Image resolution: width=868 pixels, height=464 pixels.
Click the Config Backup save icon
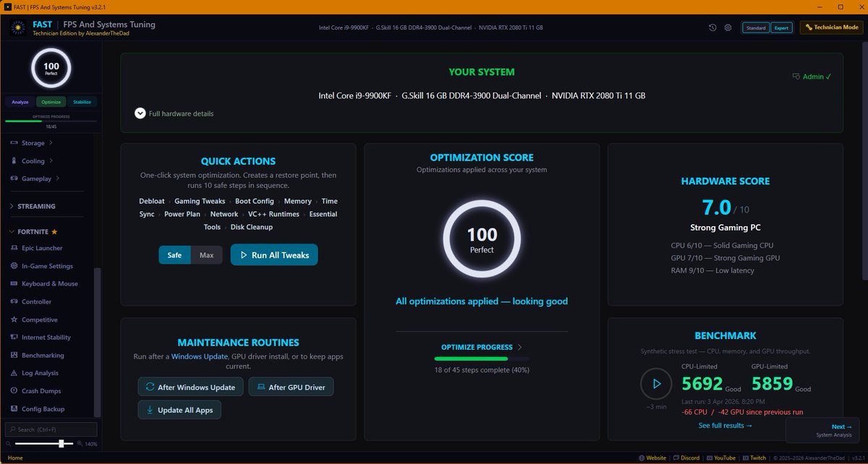pos(14,409)
